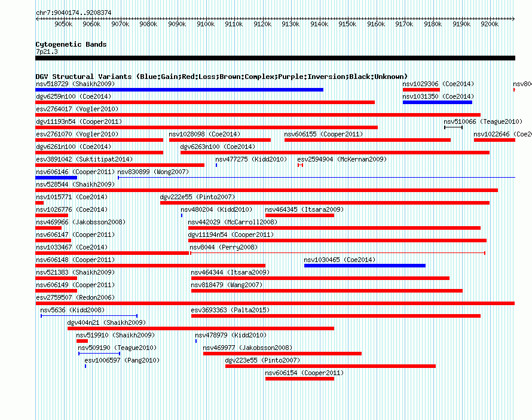
Task: Click the nsv1022646 label at right edge
Action: point(503,134)
